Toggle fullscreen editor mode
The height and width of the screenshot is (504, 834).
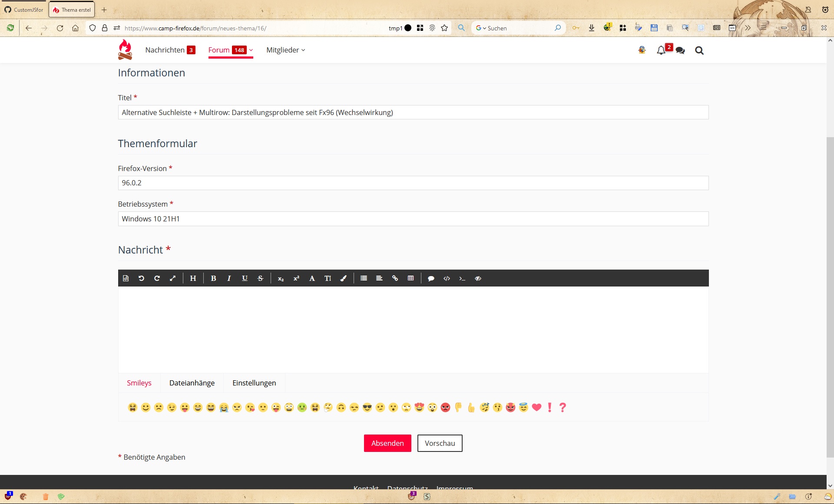172,278
